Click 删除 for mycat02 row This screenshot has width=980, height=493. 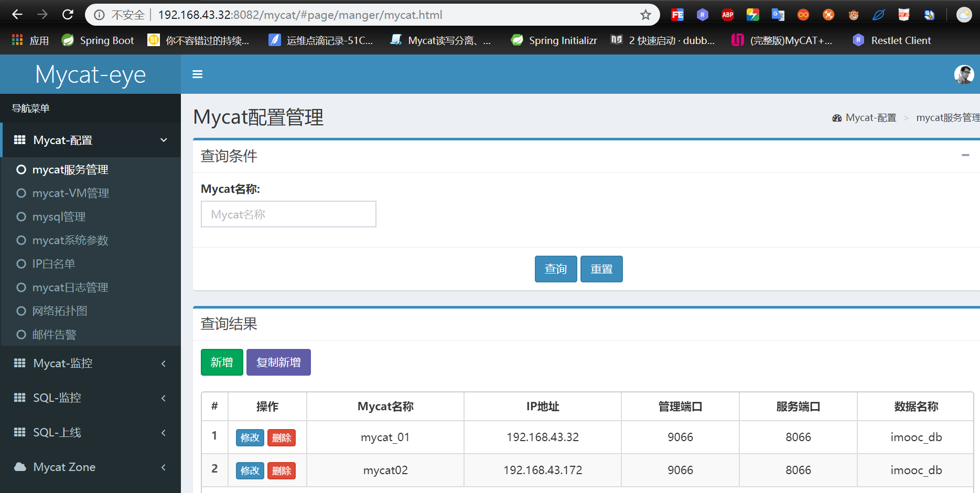click(x=282, y=470)
